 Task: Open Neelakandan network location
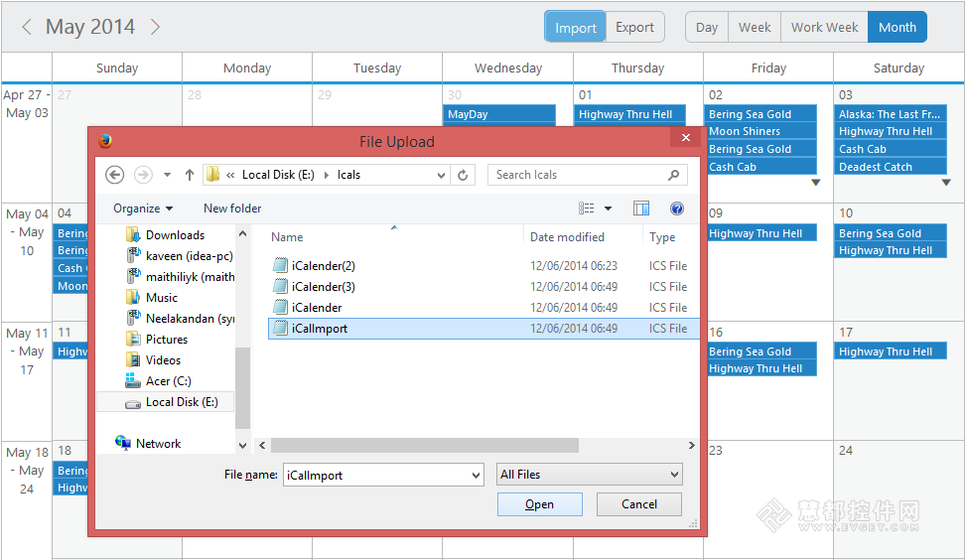[x=180, y=319]
